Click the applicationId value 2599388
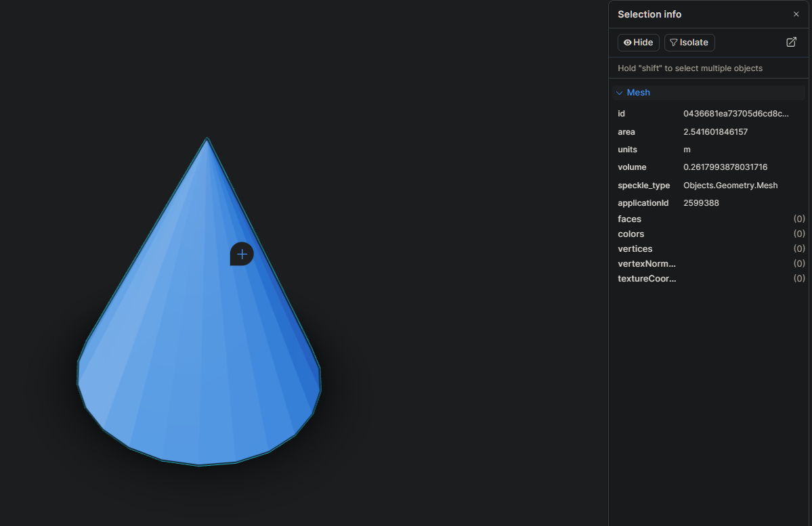This screenshot has height=526, width=812. (x=701, y=203)
